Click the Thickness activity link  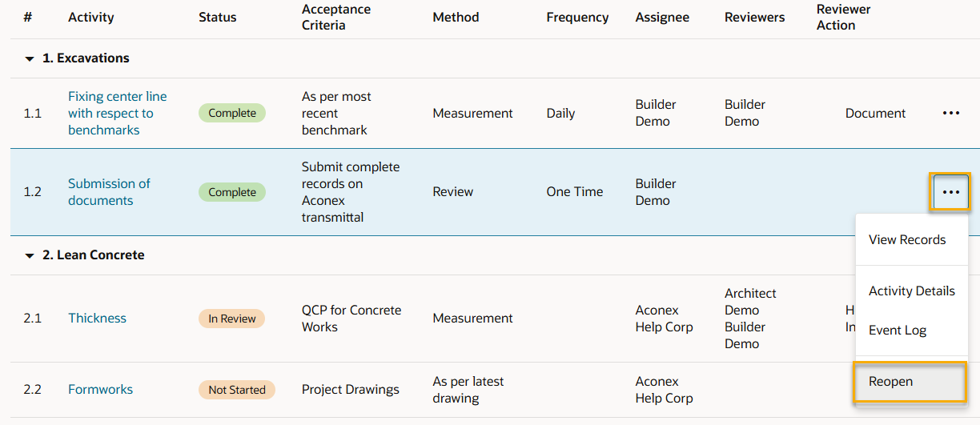click(x=97, y=318)
